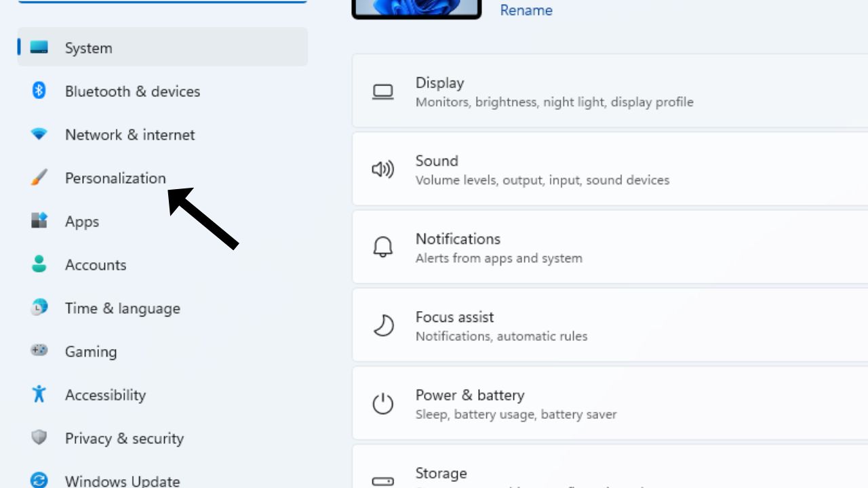Click the Rename link
This screenshot has height=488, width=868.
pyautogui.click(x=526, y=10)
